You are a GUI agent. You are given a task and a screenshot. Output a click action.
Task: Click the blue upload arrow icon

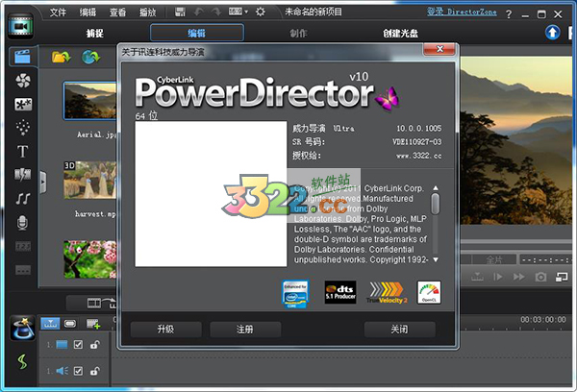pos(552,33)
